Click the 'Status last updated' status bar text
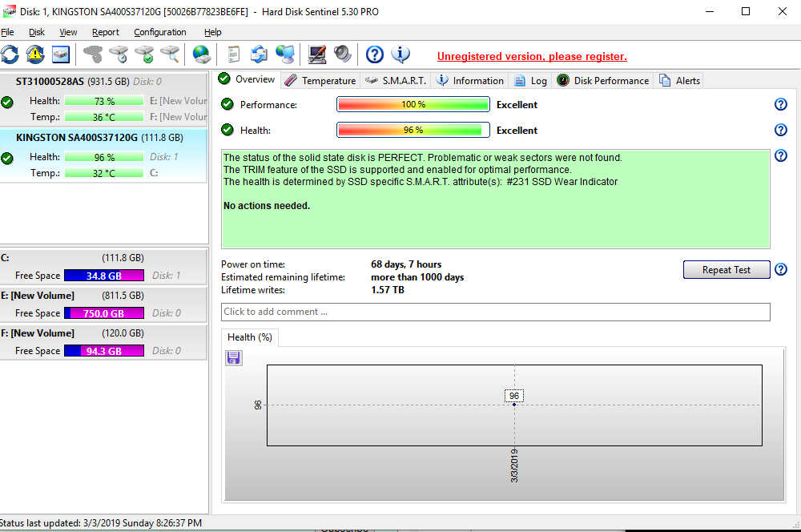Image resolution: width=801 pixels, height=532 pixels. [101, 523]
